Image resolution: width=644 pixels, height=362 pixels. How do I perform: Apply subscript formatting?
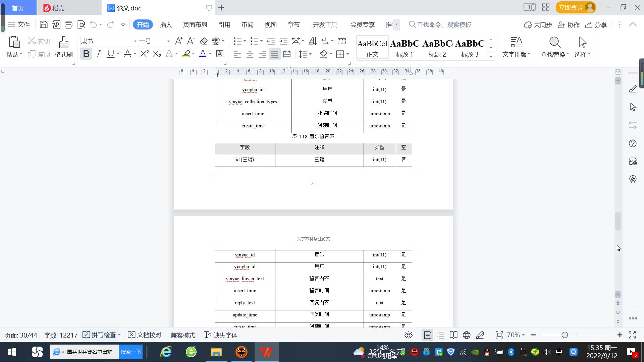pos(157,54)
